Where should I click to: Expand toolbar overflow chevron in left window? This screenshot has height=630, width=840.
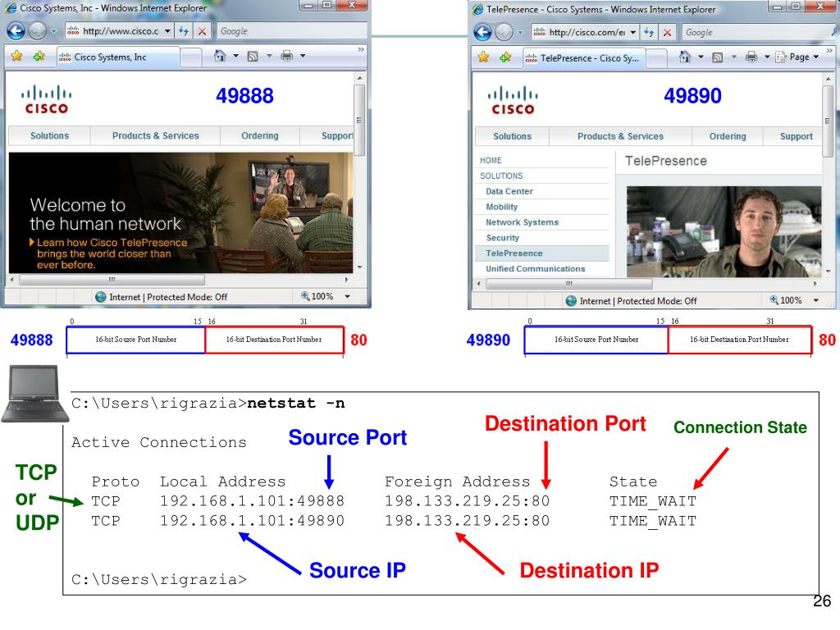coord(361,49)
